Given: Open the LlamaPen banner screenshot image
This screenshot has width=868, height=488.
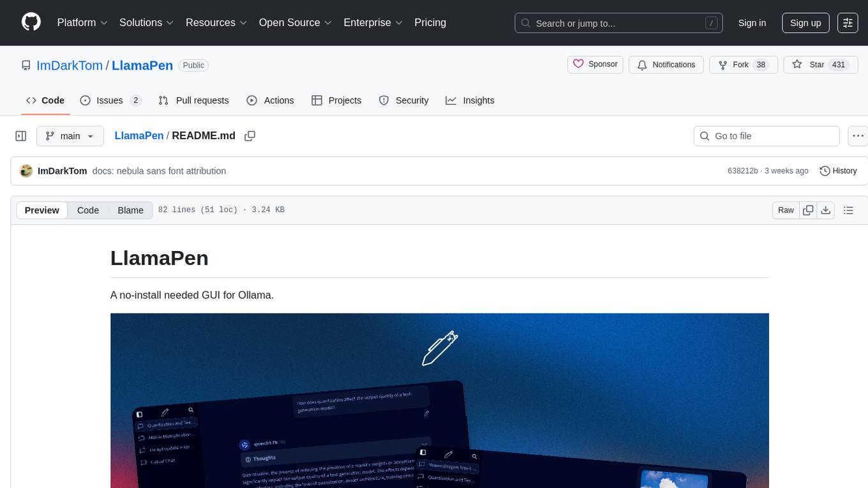Looking at the screenshot, I should pos(440,400).
